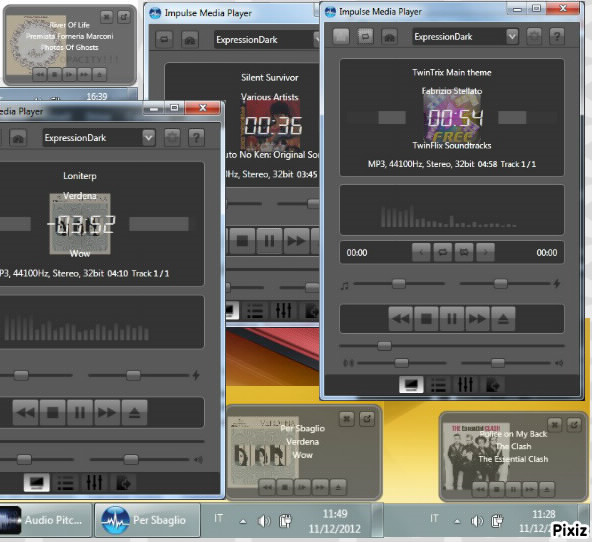Open Audio Pitc... taskbar button
This screenshot has width=592, height=542.
(x=46, y=520)
